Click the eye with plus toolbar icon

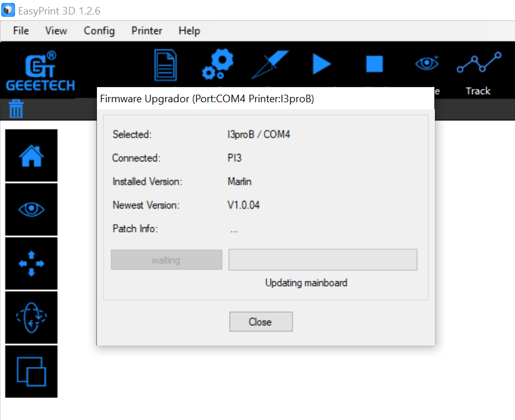427,64
